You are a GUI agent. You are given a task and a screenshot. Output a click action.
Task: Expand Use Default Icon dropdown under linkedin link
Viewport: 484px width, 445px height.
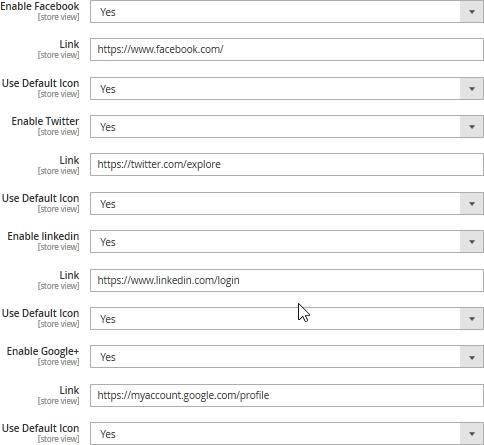(287, 319)
